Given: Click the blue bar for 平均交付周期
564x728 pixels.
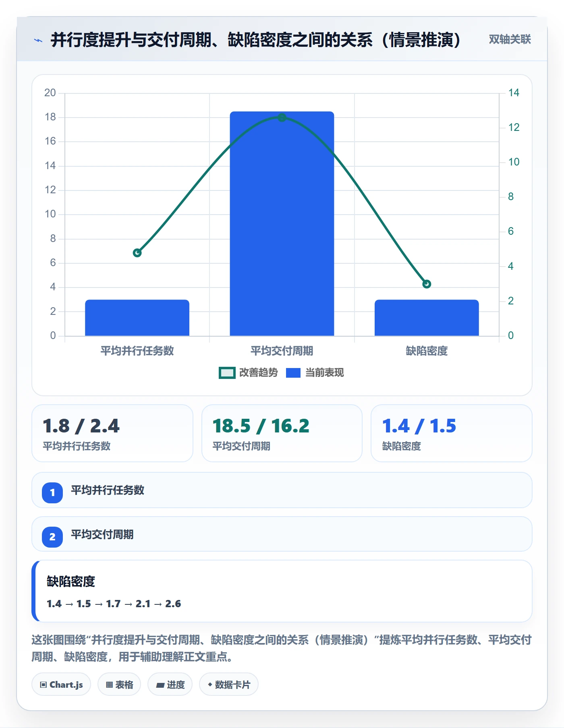Looking at the screenshot, I should pyautogui.click(x=282, y=224).
